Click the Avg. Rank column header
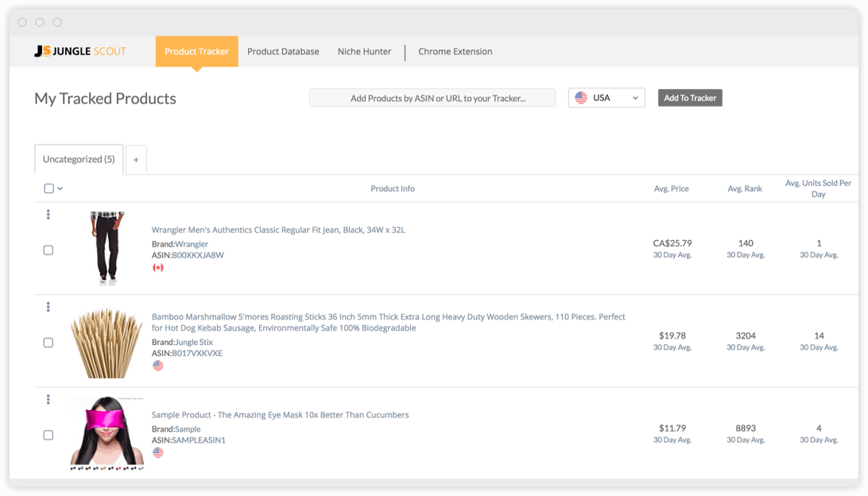The image size is (868, 496). [x=745, y=188]
